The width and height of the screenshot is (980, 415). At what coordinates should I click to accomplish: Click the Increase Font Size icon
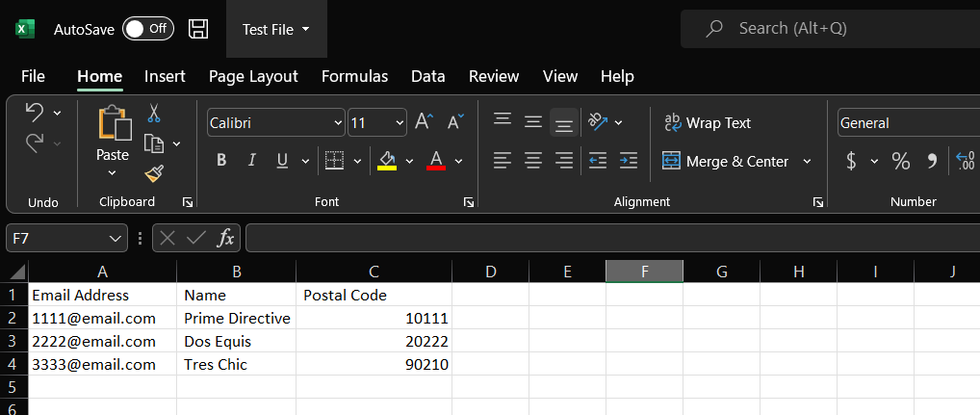424,122
